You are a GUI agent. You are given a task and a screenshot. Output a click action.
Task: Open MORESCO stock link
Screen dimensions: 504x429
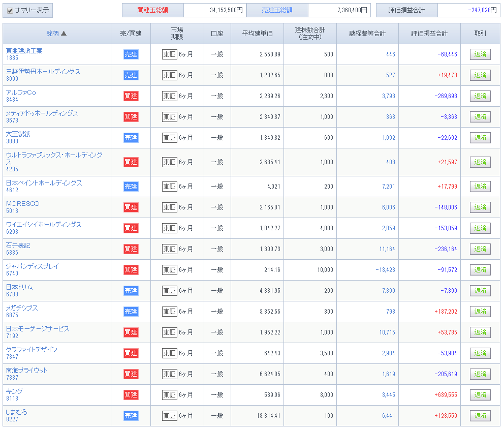22,204
